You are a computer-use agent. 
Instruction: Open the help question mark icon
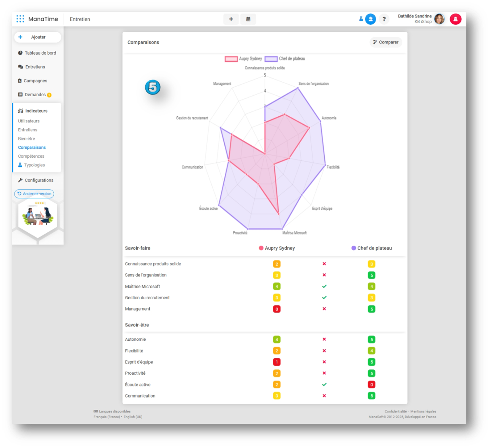[x=384, y=19]
